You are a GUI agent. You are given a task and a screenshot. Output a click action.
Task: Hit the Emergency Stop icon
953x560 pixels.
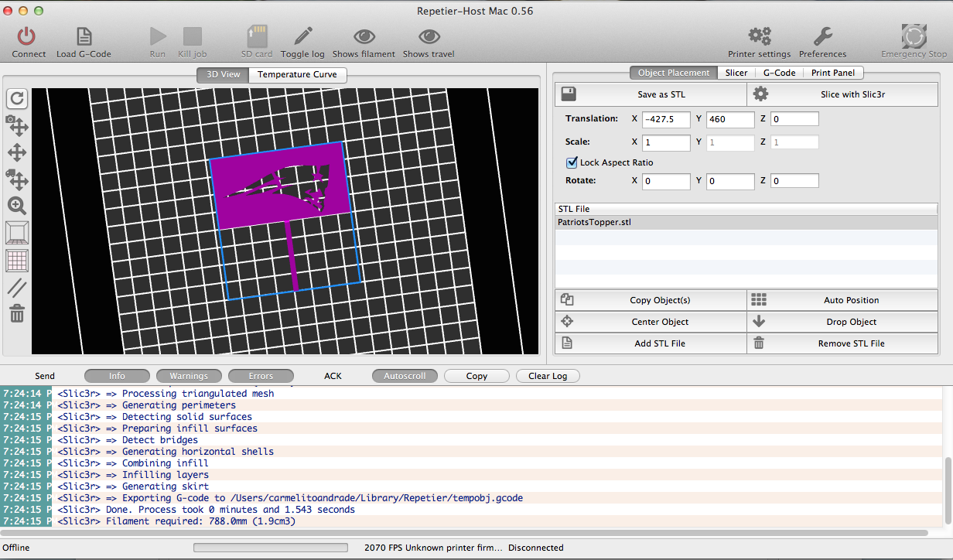[914, 36]
